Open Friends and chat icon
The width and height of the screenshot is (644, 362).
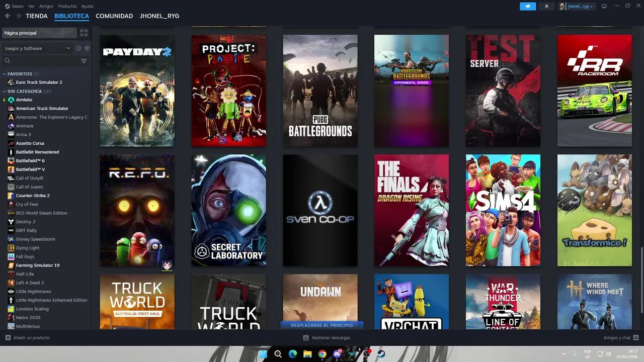coord(636,338)
